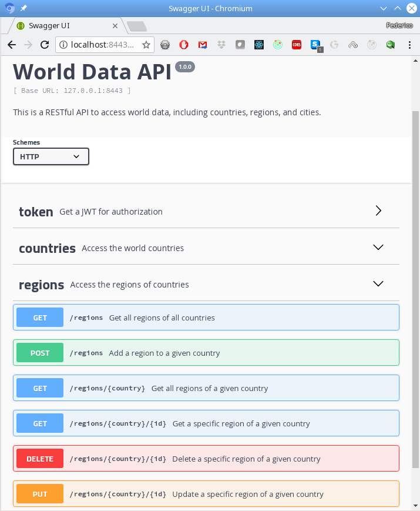Select the Swagger UI tab
The height and width of the screenshot is (511, 420).
click(67, 26)
